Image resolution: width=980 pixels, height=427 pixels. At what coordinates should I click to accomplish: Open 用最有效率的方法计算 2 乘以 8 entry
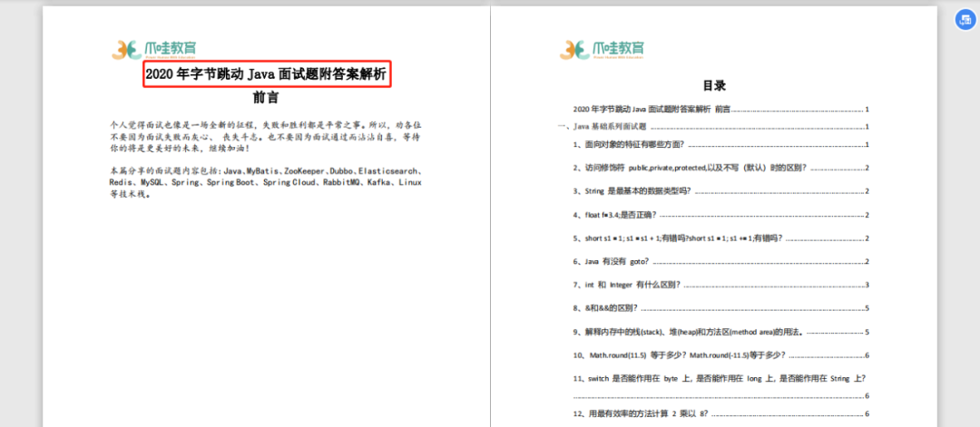click(720, 414)
